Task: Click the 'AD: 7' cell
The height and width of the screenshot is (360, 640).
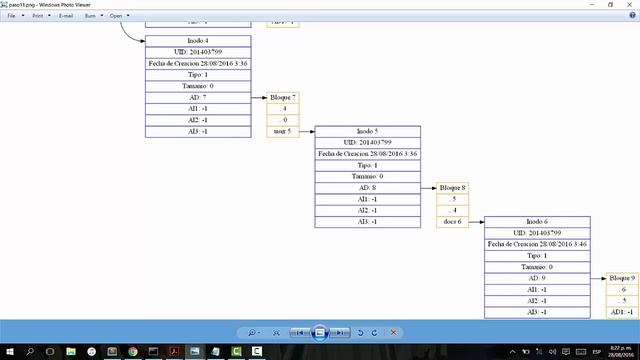Action: [198, 98]
